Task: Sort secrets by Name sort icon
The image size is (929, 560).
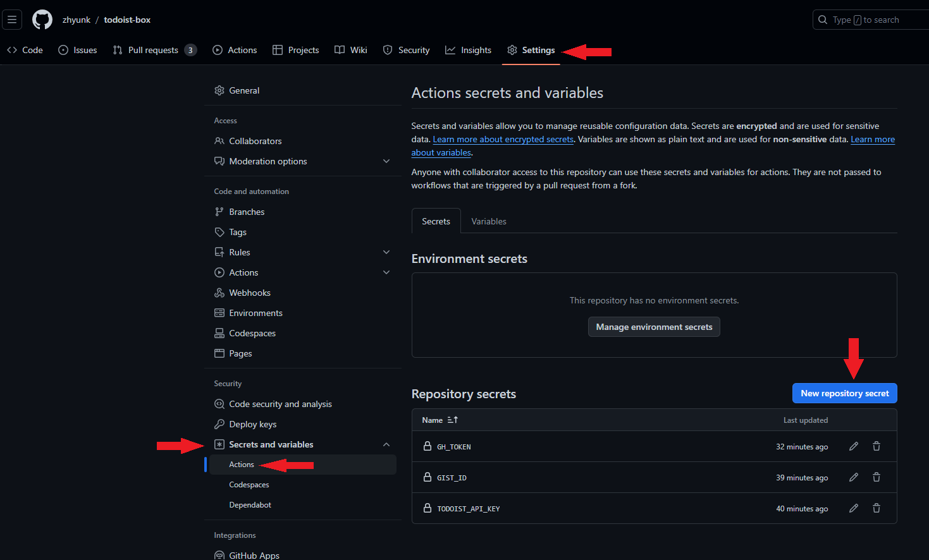Action: click(453, 420)
